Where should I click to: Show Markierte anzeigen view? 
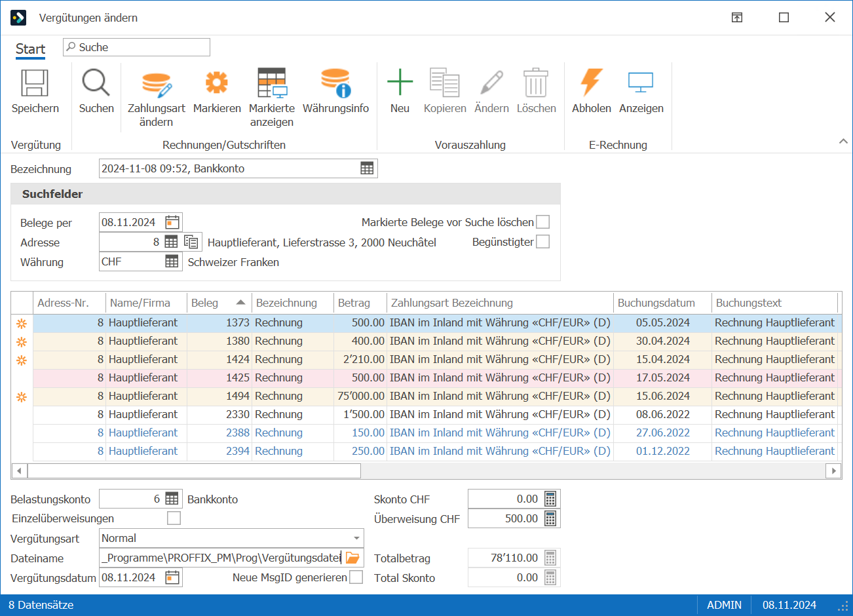[x=272, y=83]
